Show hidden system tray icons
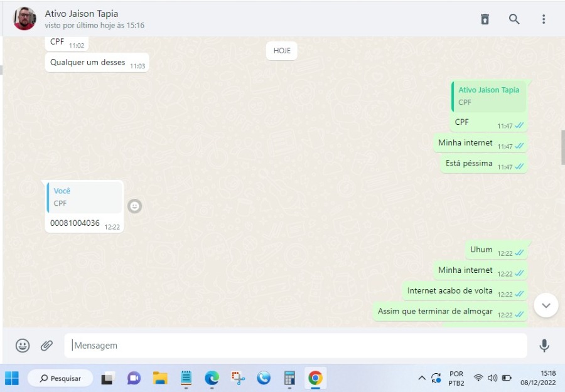The width and height of the screenshot is (565, 392). (421, 378)
